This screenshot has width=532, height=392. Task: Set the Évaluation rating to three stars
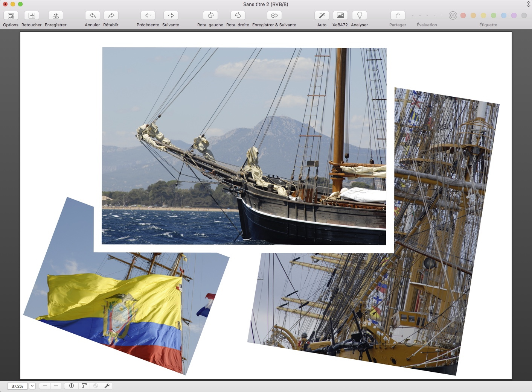[x=427, y=16]
